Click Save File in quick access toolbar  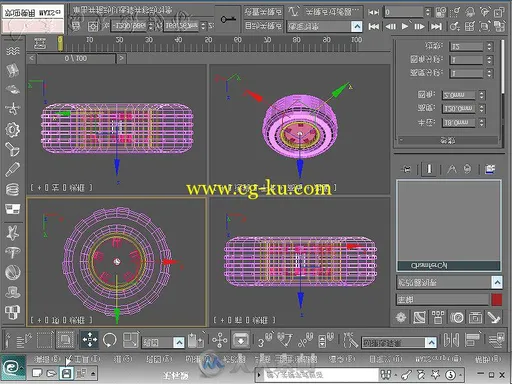click(x=66, y=374)
